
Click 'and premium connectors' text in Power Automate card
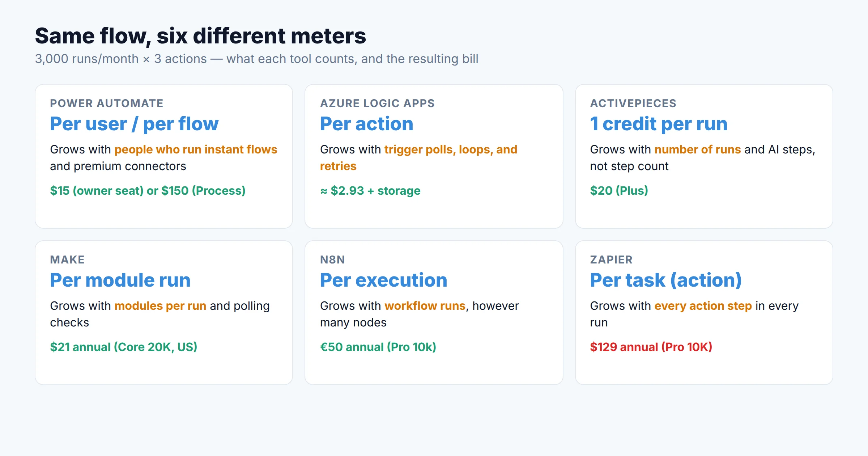pyautogui.click(x=118, y=166)
